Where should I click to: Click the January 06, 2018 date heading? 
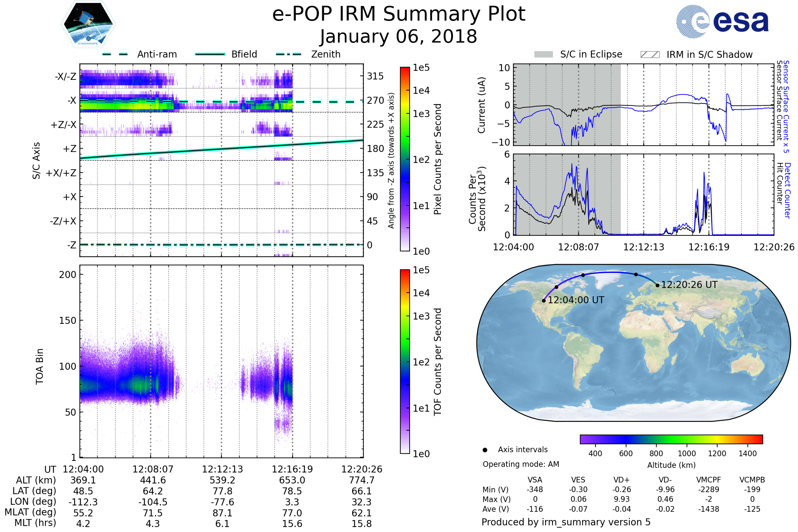point(399,37)
